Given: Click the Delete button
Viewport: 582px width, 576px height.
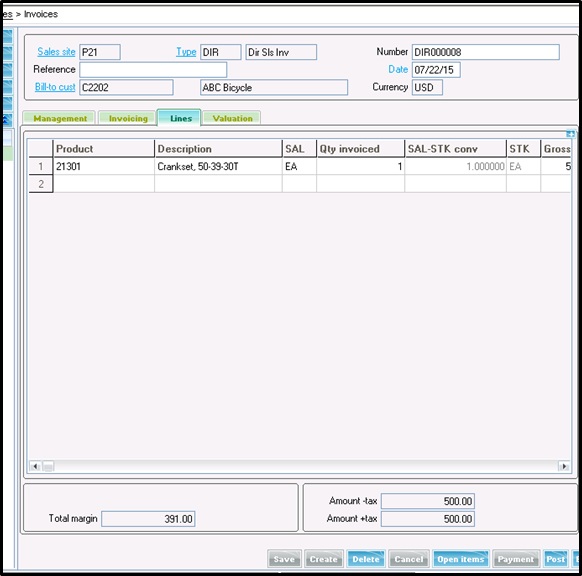Looking at the screenshot, I should (366, 559).
